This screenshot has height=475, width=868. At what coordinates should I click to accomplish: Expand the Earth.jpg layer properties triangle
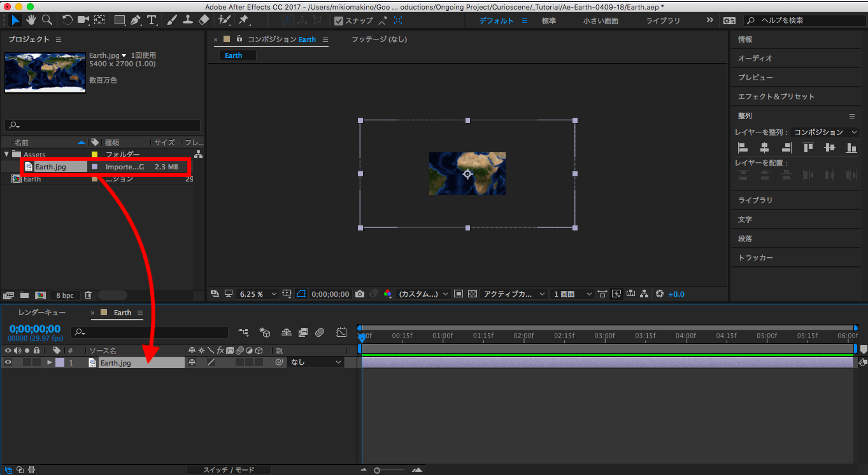click(50, 362)
